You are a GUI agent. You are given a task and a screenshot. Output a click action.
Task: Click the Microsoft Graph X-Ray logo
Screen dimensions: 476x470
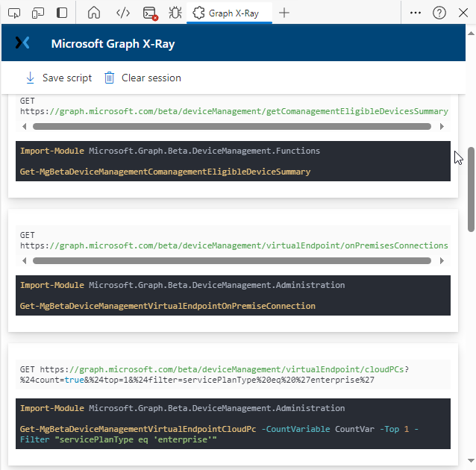point(22,43)
